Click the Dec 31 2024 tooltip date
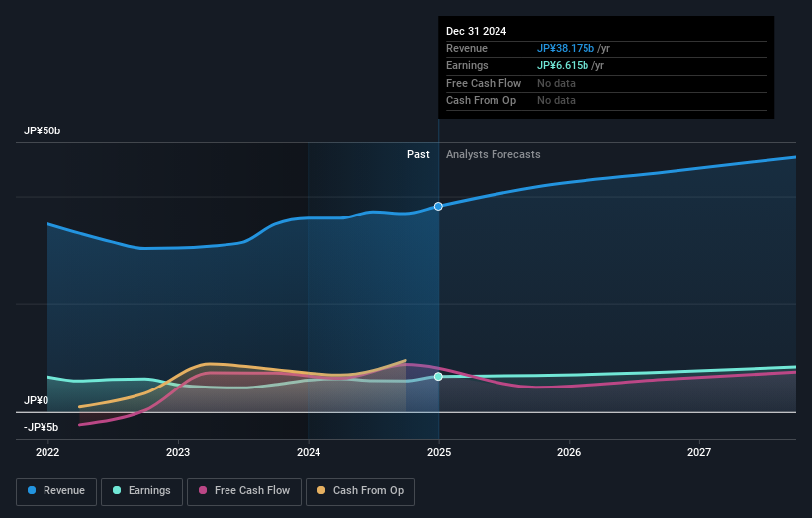 click(x=477, y=31)
